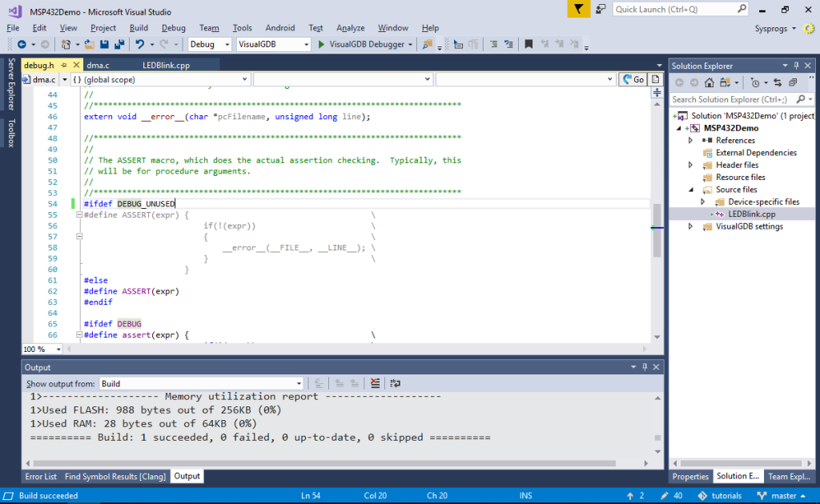Click the Clear All output icon
Viewport: 820px width, 504px height.
(375, 383)
